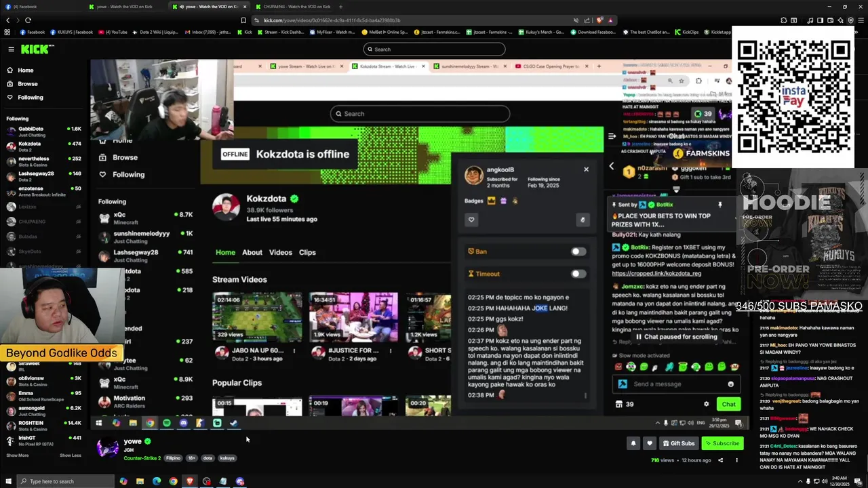Click the kukuys tag chip
Viewport: 868px width, 488px height.
click(x=227, y=458)
